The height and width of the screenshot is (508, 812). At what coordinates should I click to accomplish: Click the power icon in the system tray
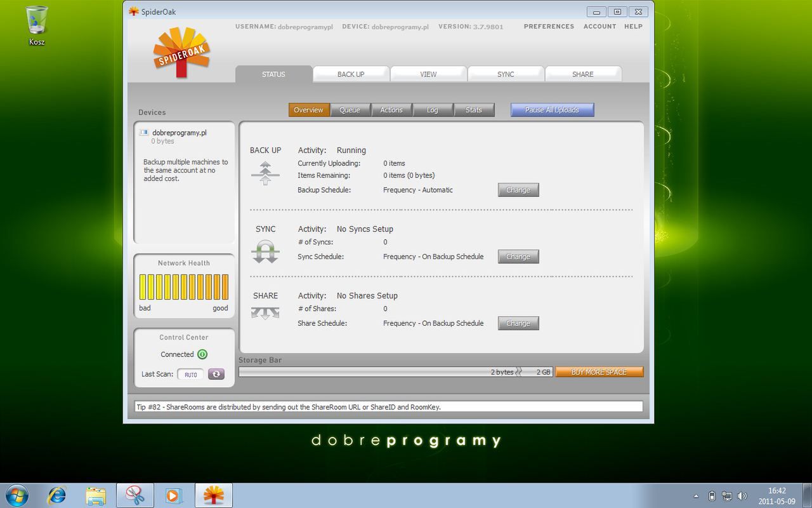(712, 496)
